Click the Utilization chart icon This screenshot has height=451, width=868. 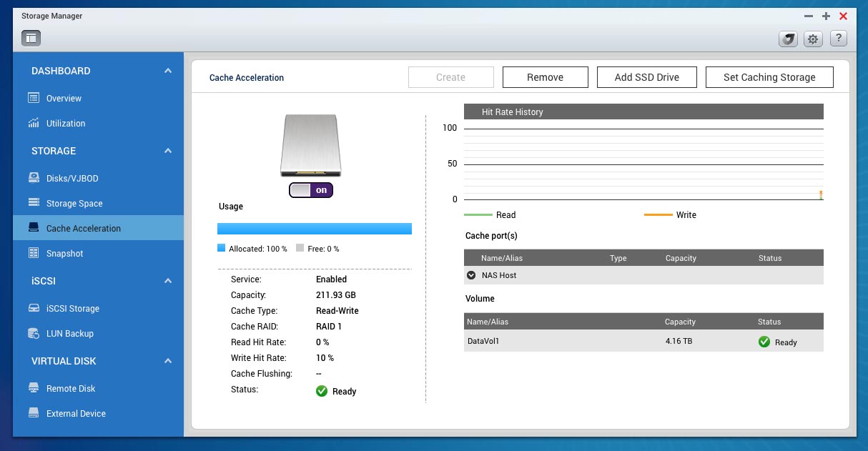pyautogui.click(x=33, y=123)
